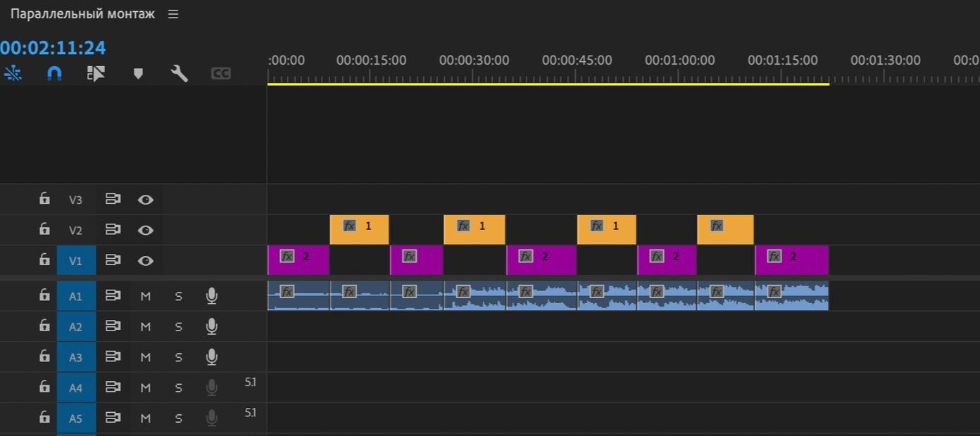Hide the V2 track output eye

[146, 230]
